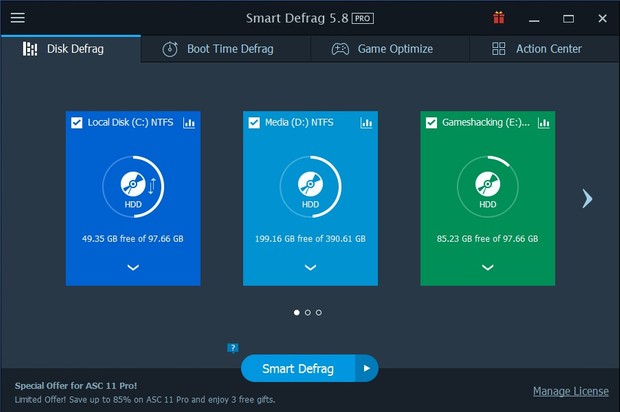Expand options chevron under Gameshacking (E:)
620x412 pixels.
(x=488, y=268)
